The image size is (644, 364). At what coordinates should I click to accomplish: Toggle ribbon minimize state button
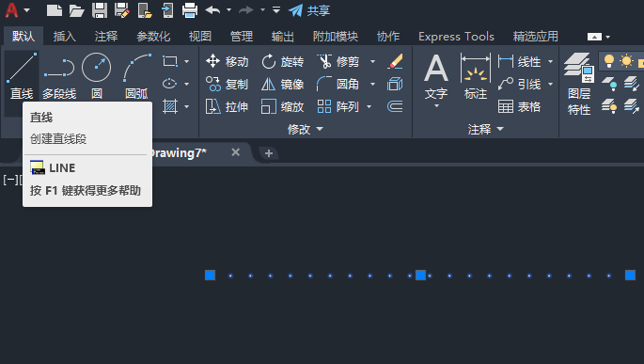594,37
